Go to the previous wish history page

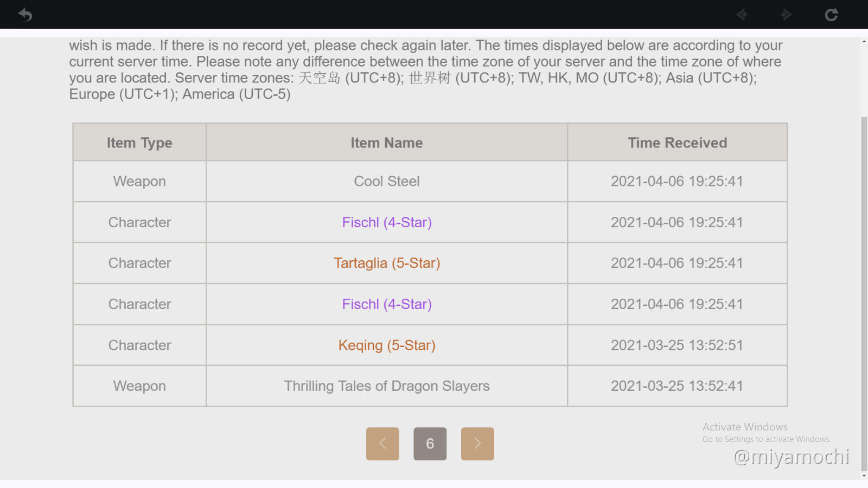coord(382,444)
